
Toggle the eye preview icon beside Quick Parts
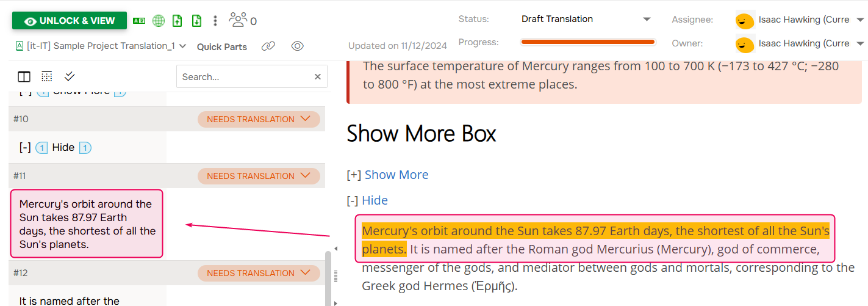pos(298,46)
